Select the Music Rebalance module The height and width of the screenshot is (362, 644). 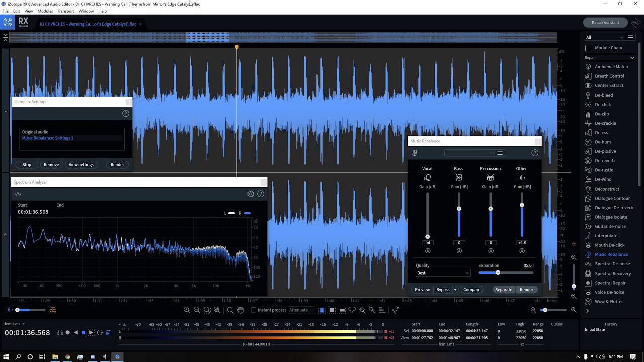606,254
